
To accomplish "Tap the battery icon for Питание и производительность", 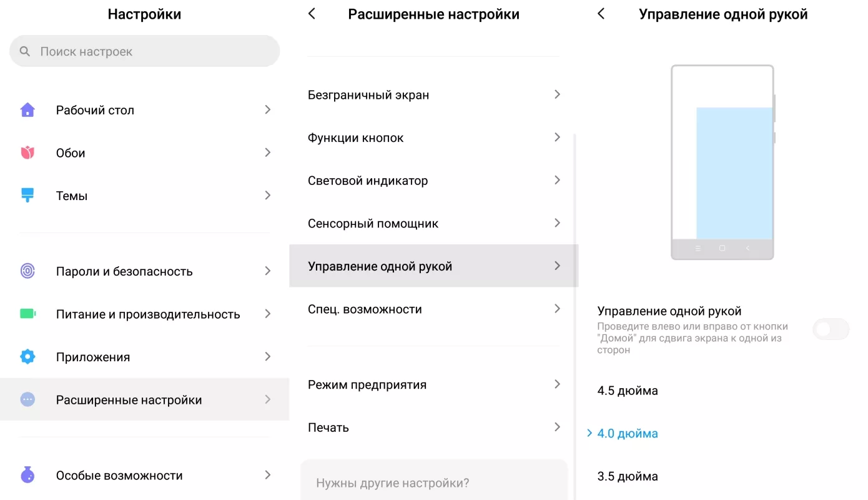I will click(x=27, y=314).
